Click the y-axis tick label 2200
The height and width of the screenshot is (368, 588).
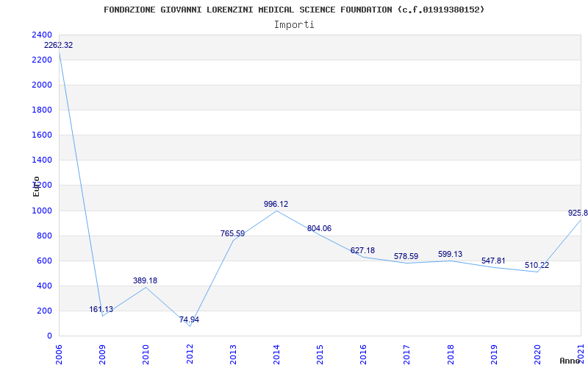[x=43, y=60]
